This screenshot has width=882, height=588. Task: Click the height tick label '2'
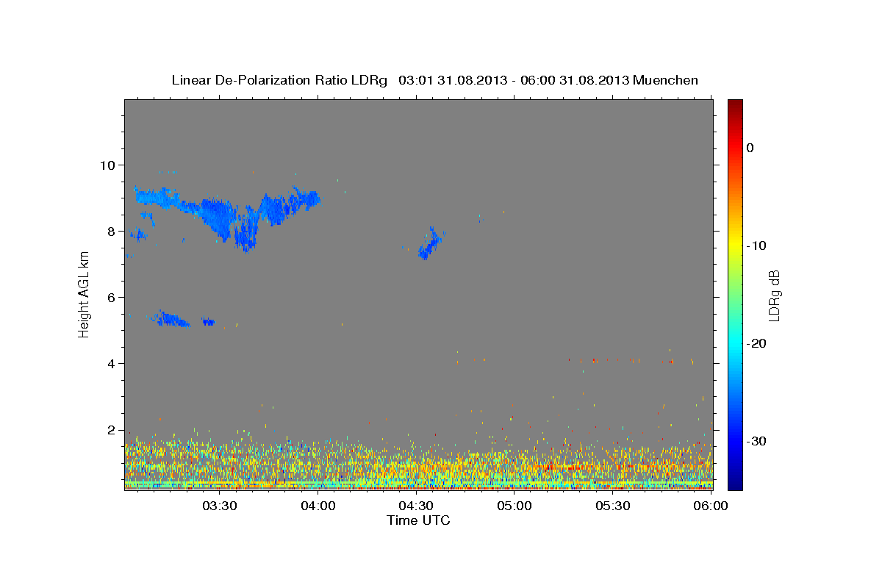click(x=113, y=429)
